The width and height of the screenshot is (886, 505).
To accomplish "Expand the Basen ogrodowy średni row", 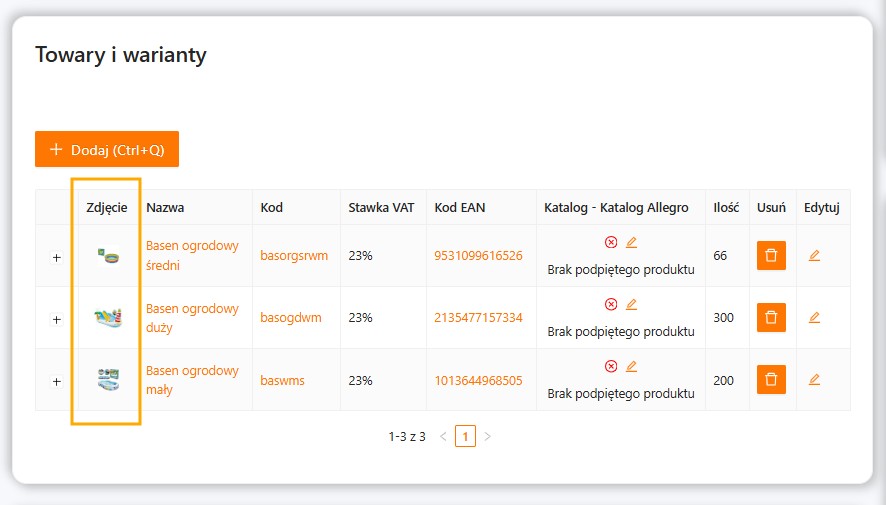I will click(x=56, y=257).
